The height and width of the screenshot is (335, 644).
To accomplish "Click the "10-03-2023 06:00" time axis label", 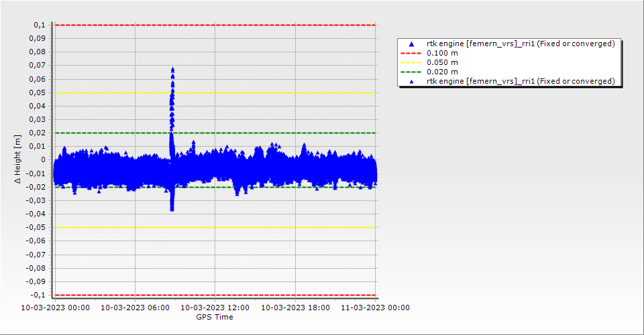I will coord(135,308).
